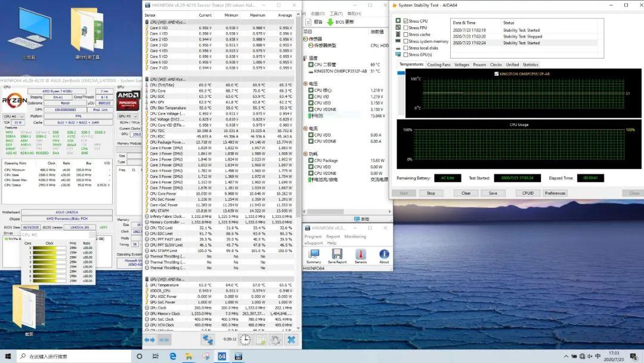Tick the Stress GPU(s) checkbox

[406, 55]
